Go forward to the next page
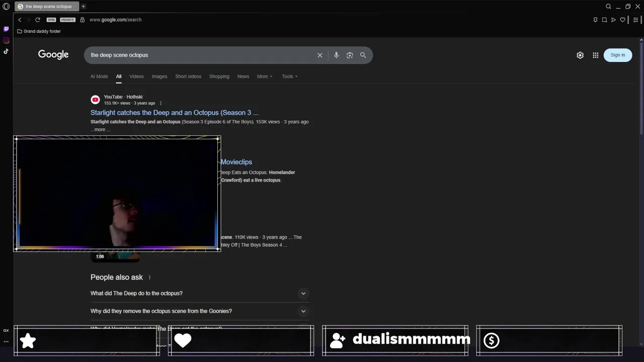This screenshot has height=362, width=644. pos(28,20)
